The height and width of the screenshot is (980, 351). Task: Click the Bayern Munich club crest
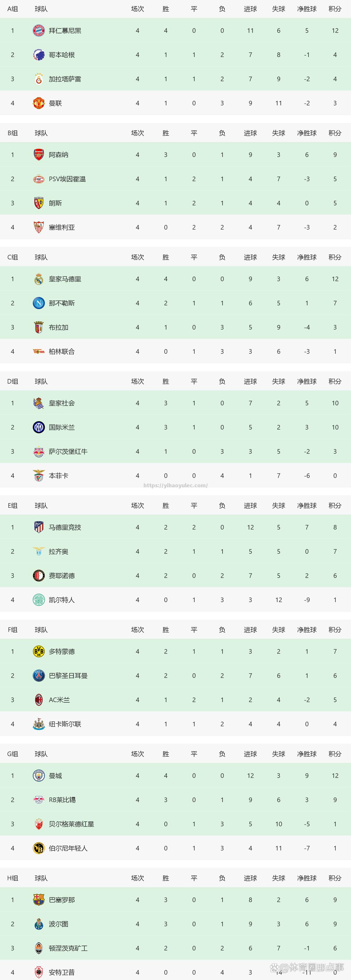coord(39,30)
